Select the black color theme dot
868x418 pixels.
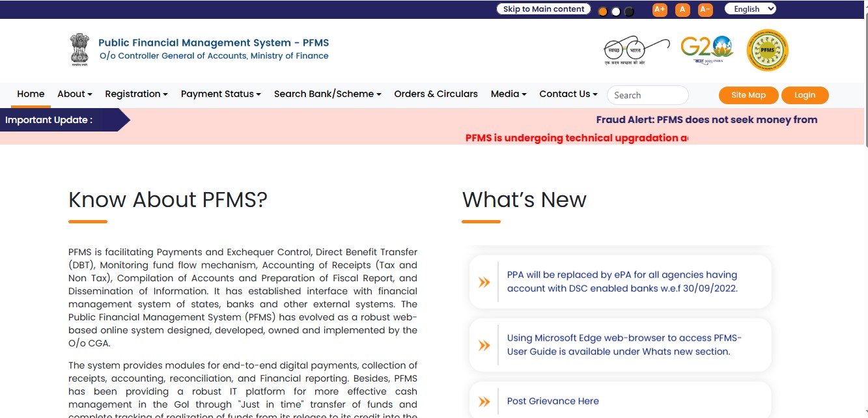click(x=629, y=12)
